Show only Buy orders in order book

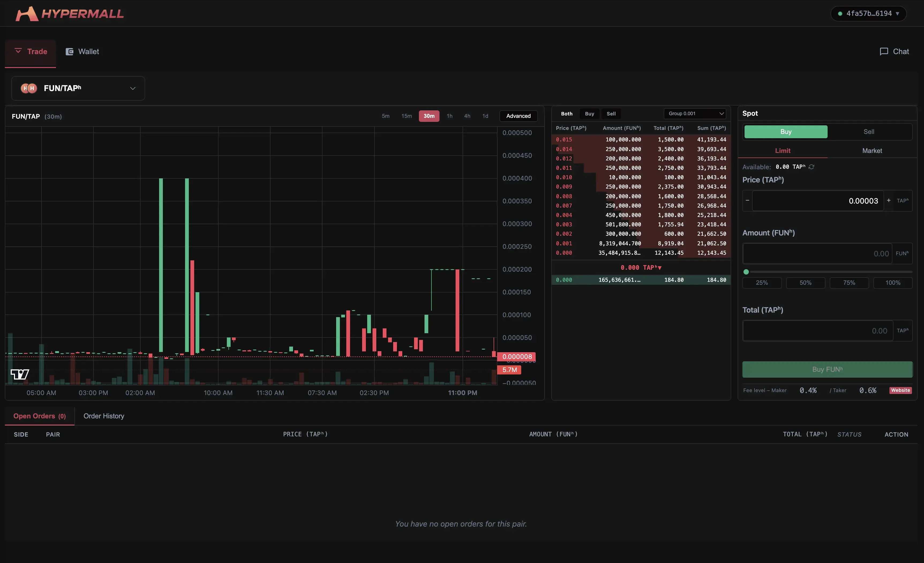(x=589, y=114)
